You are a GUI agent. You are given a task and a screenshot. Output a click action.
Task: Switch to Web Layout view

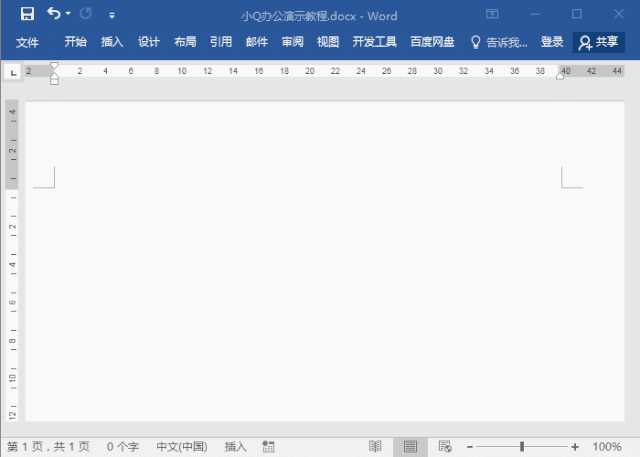point(445,446)
